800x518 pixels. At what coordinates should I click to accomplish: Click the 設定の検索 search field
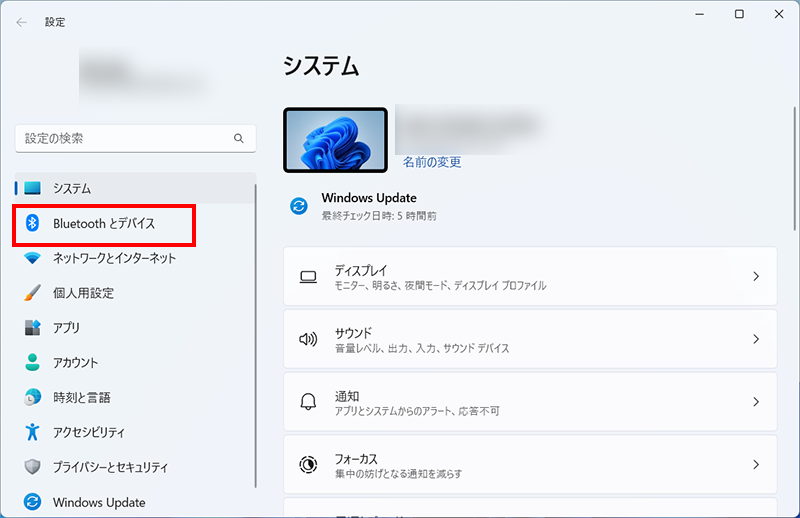coord(135,138)
